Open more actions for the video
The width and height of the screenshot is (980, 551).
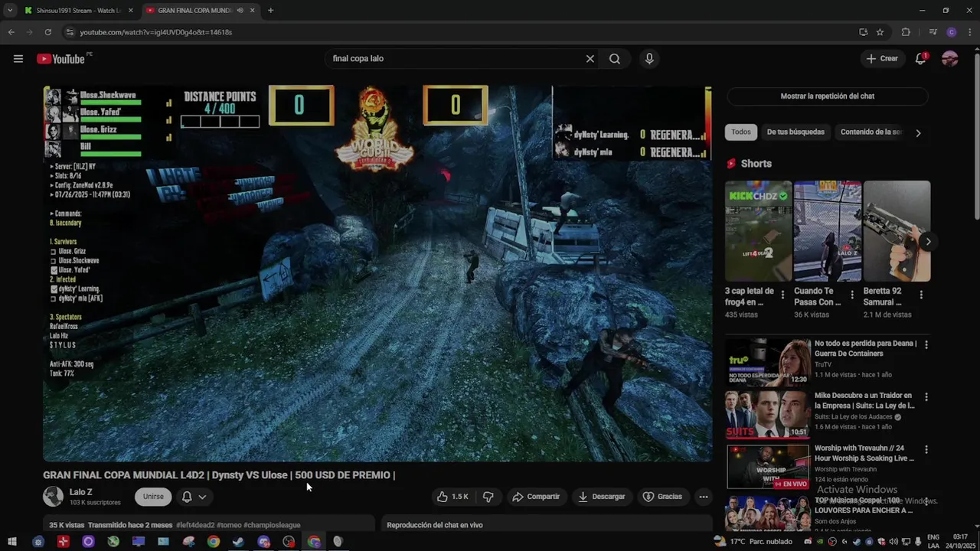703,497
